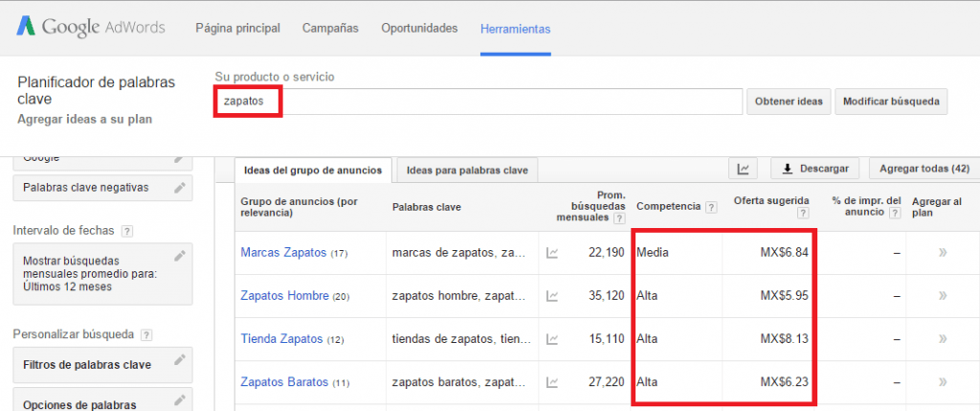Screen dimensions: 980x411
Task: Download results with the Descargar button
Action: [815, 169]
